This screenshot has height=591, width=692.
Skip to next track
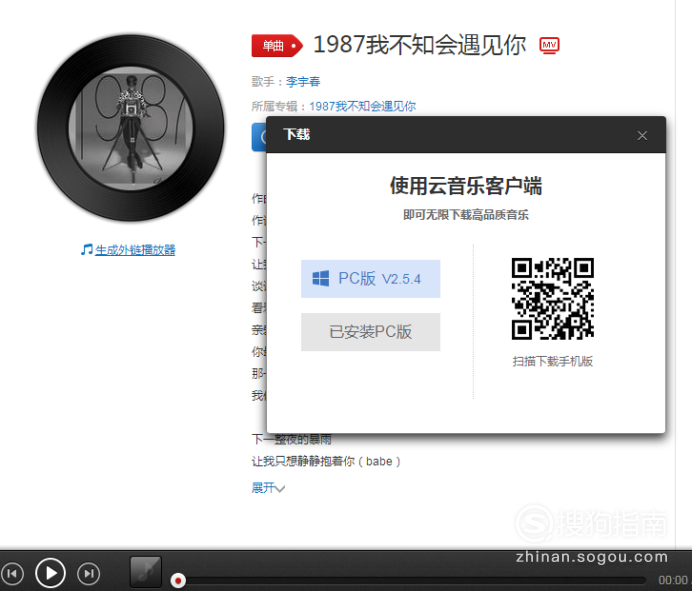click(88, 573)
